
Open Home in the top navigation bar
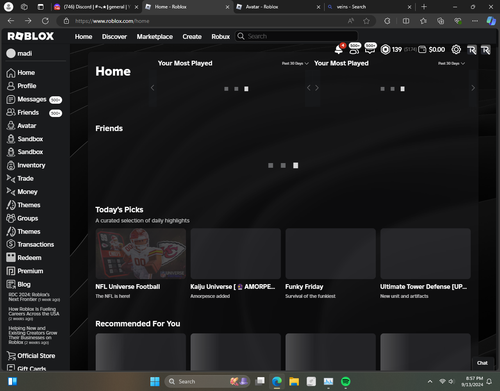coord(83,36)
